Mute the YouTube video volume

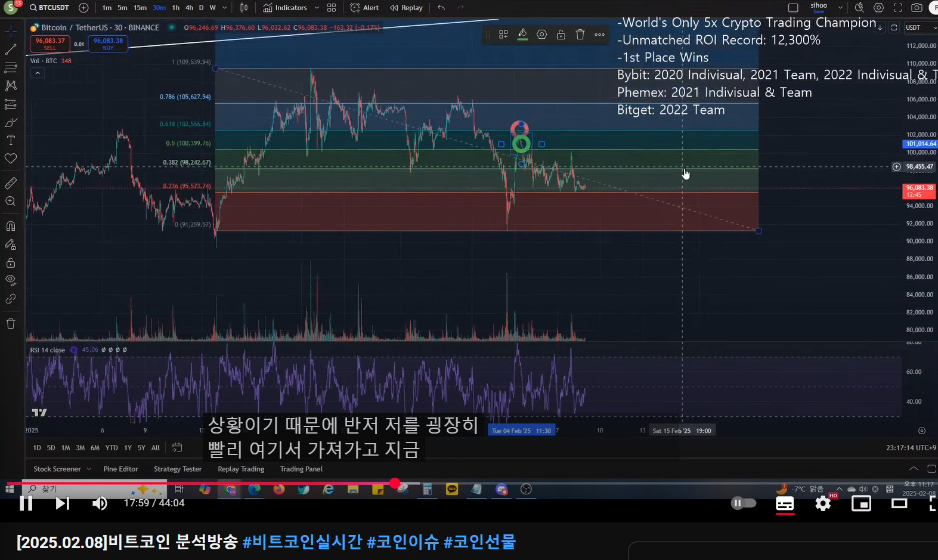coord(100,503)
